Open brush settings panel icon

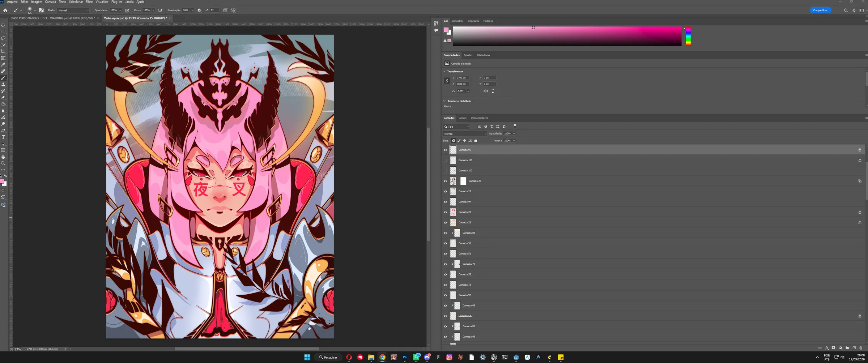click(x=41, y=10)
